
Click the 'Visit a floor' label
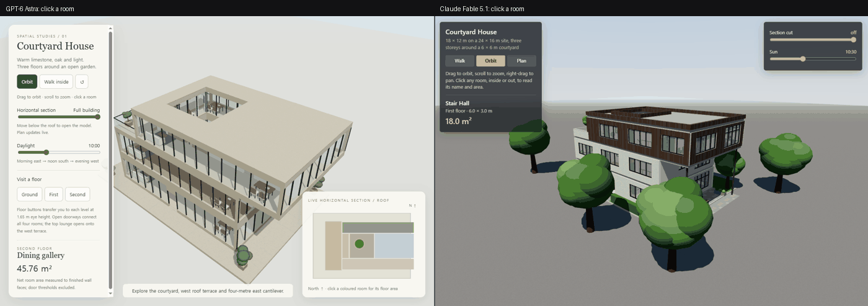[29, 179]
